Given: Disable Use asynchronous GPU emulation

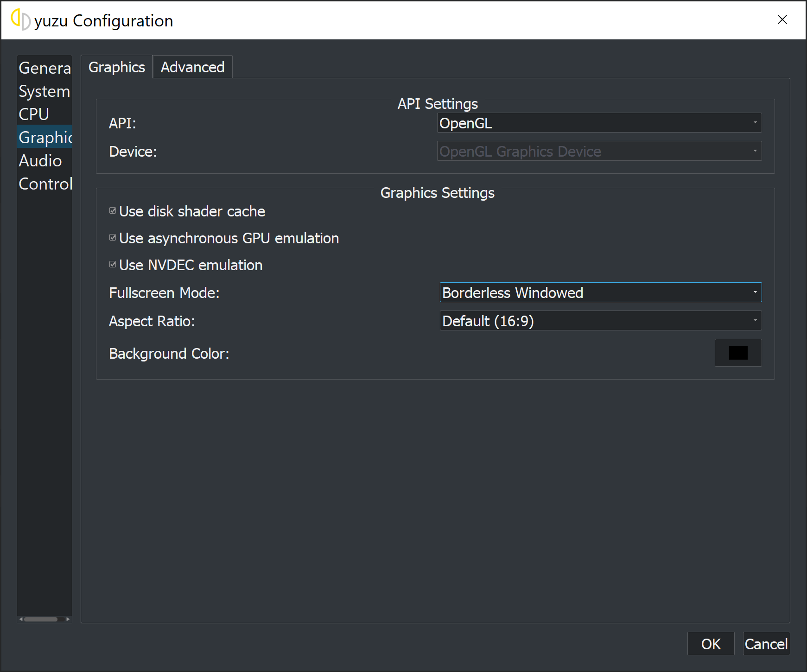Looking at the screenshot, I should point(113,237).
